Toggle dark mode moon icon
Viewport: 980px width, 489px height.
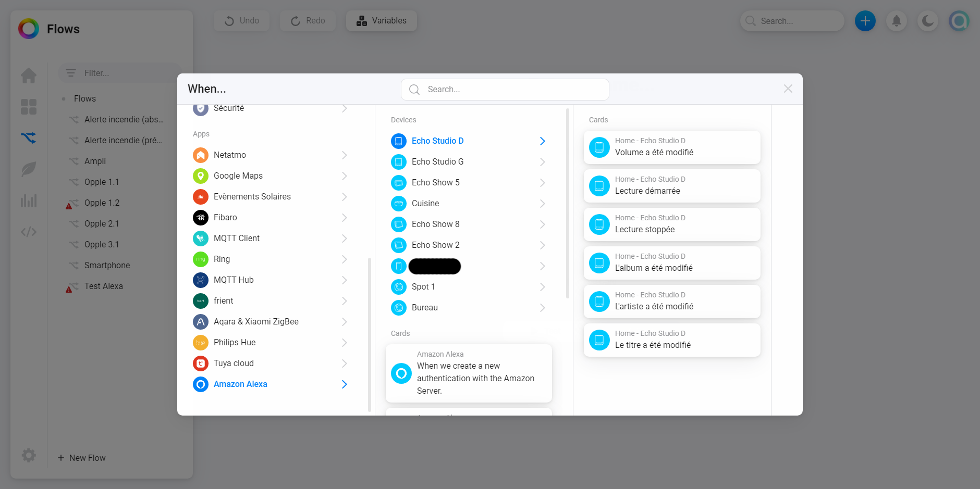[x=928, y=21]
